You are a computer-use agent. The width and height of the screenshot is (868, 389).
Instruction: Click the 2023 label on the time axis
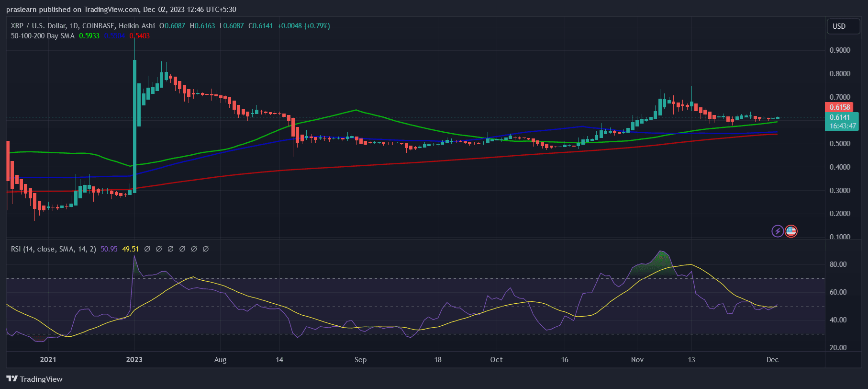click(134, 360)
